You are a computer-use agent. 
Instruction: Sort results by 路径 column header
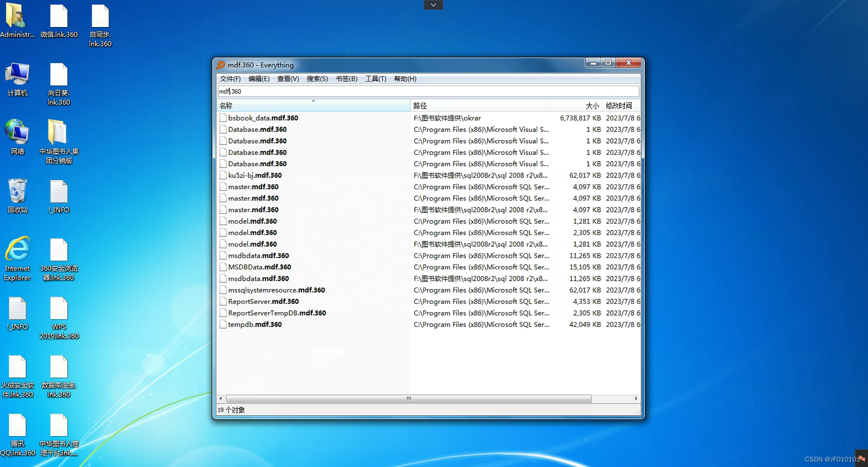480,106
